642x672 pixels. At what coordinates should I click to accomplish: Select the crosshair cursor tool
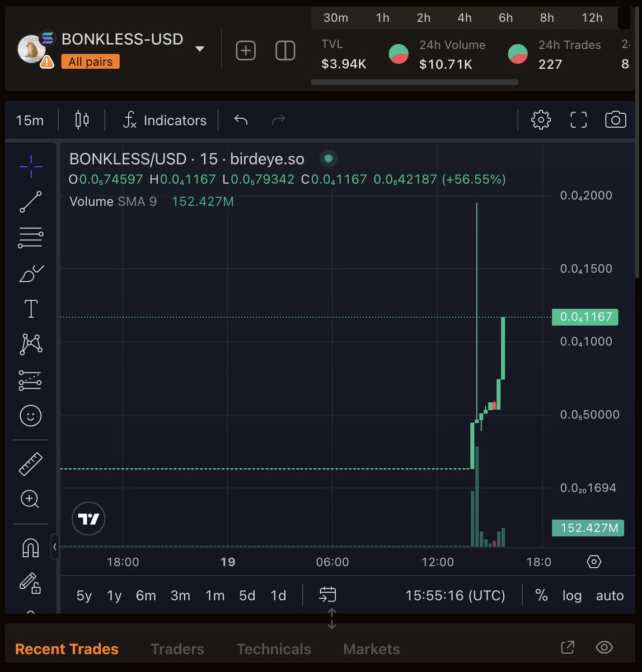click(x=30, y=166)
